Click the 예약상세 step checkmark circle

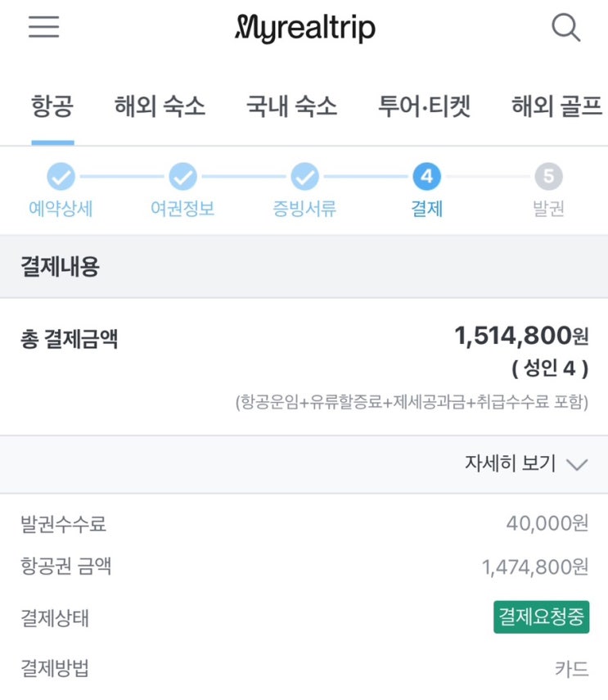61,176
